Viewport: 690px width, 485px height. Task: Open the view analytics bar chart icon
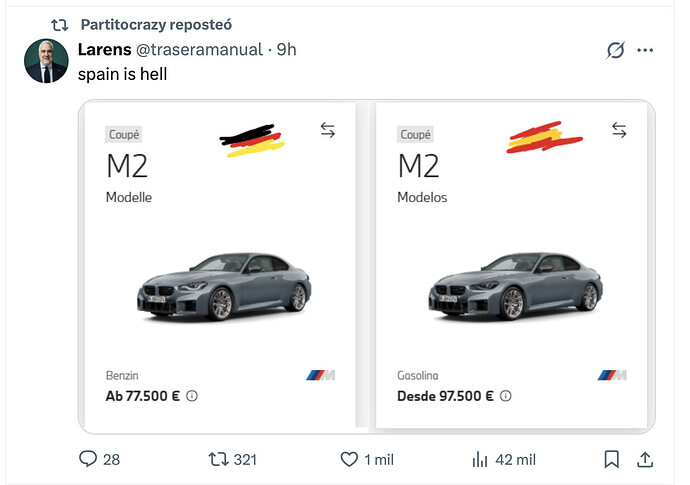click(480, 460)
